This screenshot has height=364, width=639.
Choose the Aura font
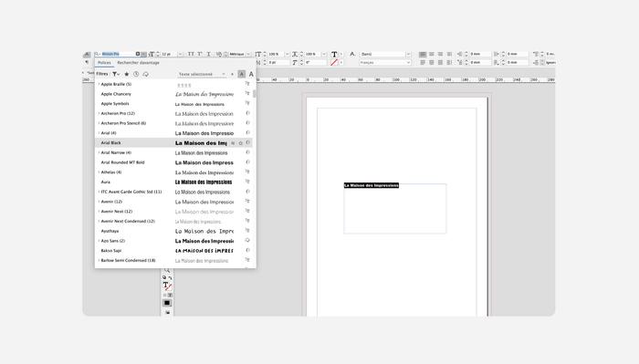pyautogui.click(x=106, y=182)
